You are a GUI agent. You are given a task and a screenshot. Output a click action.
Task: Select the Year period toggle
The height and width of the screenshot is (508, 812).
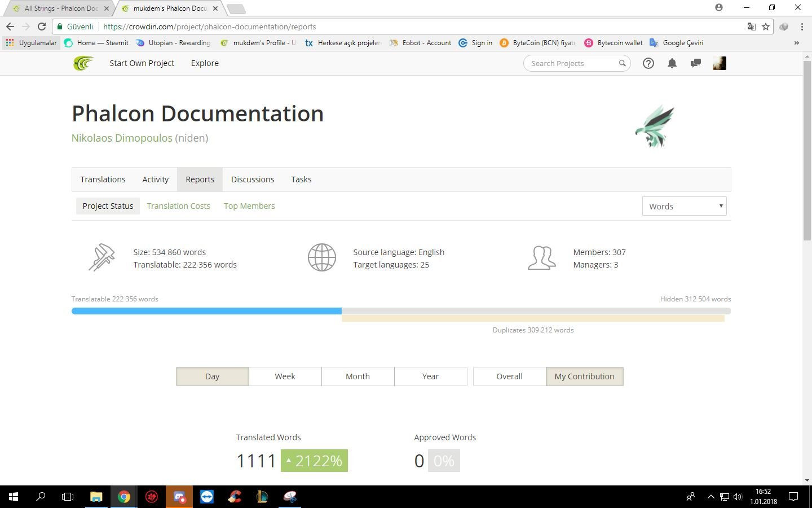pyautogui.click(x=430, y=376)
